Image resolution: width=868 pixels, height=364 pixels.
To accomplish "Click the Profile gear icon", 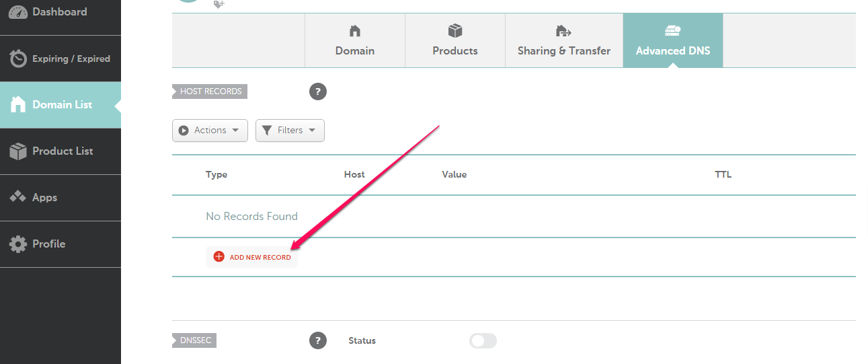I will point(18,244).
